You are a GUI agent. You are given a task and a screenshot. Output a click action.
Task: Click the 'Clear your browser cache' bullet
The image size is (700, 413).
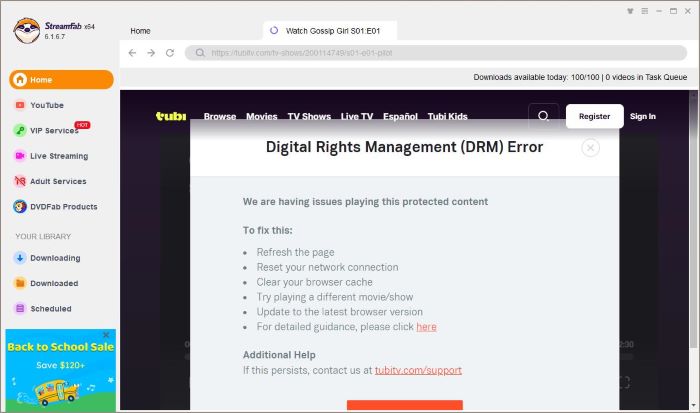[314, 282]
